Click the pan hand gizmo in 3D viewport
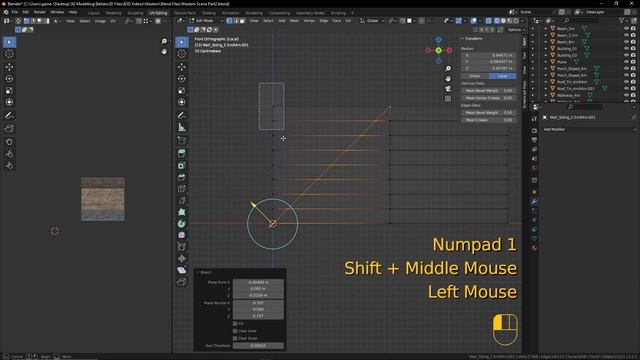Viewport: 640px width, 360px height. (x=448, y=78)
